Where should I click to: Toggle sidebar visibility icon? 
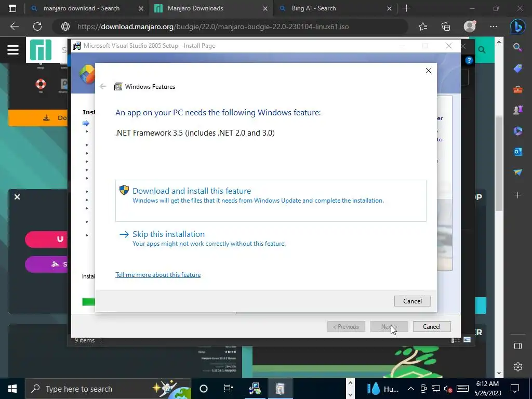pyautogui.click(x=518, y=346)
